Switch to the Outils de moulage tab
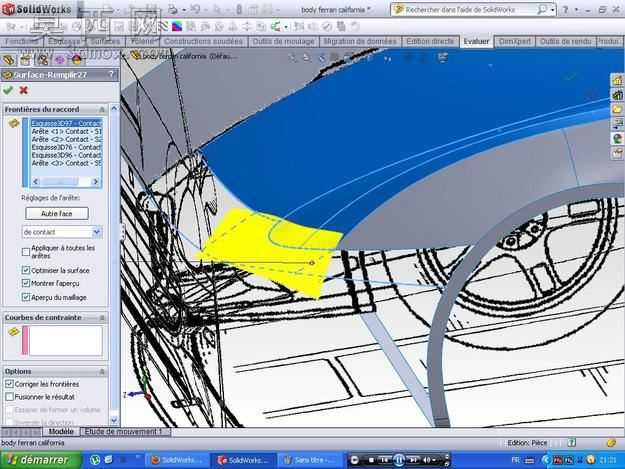This screenshot has height=469, width=625. tap(283, 41)
